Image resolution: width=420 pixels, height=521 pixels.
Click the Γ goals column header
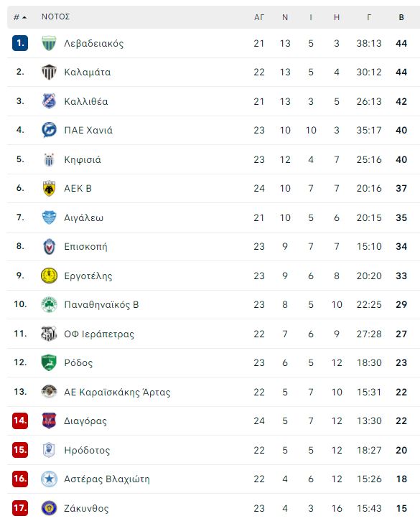click(x=369, y=17)
